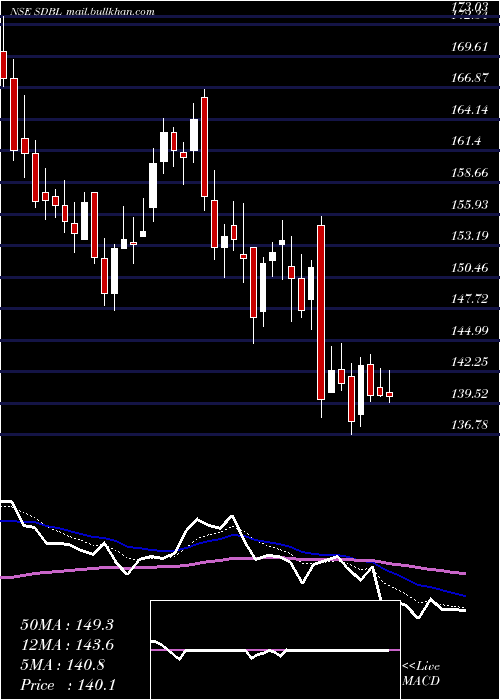Screen dimensions: 500x700
Task: Click the 136.78 price axis label
Action: click(469, 425)
